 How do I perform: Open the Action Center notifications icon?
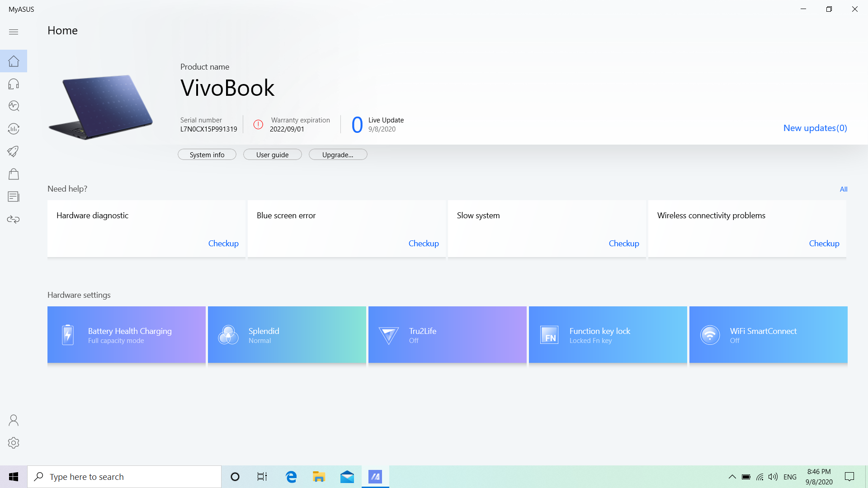click(849, 477)
